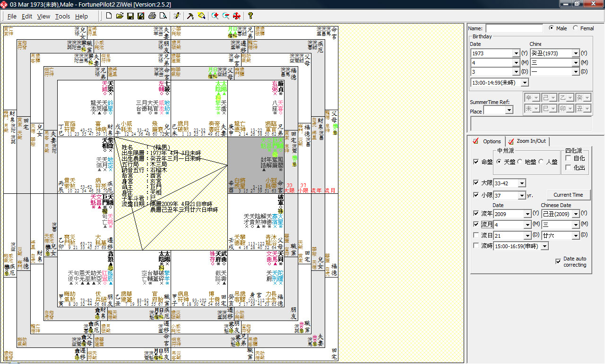Click the Print toolbar icon
The width and height of the screenshot is (605, 364).
(152, 16)
